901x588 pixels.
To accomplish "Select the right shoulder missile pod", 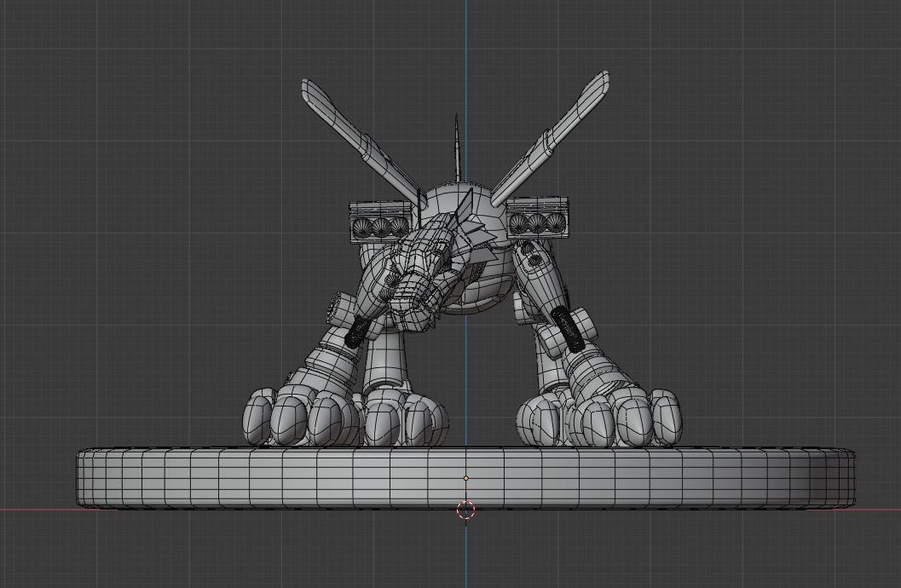I will click(x=536, y=216).
